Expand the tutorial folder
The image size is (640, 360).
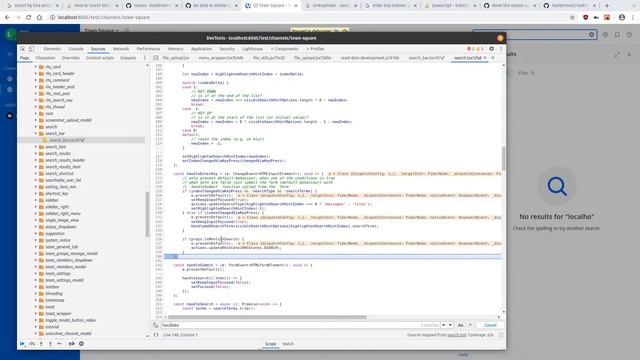tap(36, 327)
